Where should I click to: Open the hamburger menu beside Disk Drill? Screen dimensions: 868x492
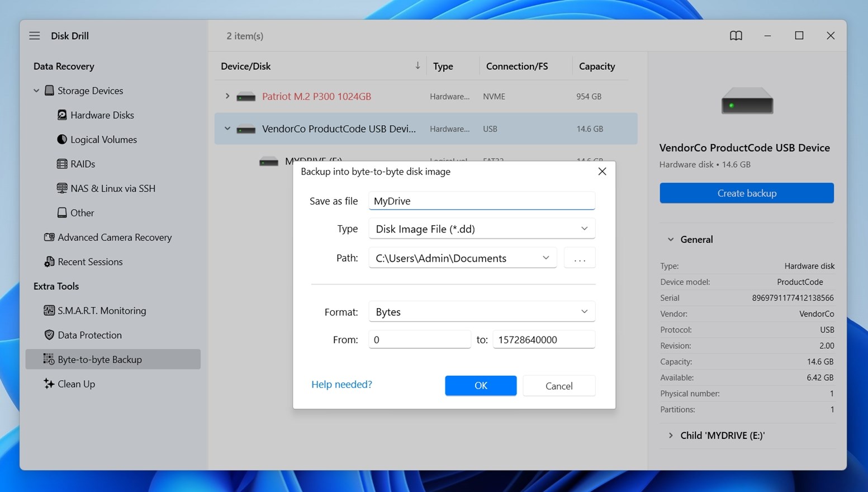pos(35,36)
